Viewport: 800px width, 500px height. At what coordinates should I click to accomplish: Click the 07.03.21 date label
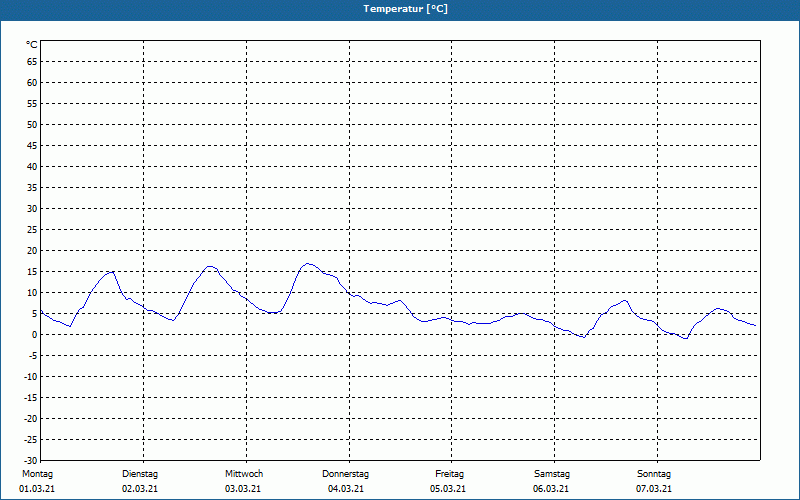(x=654, y=489)
